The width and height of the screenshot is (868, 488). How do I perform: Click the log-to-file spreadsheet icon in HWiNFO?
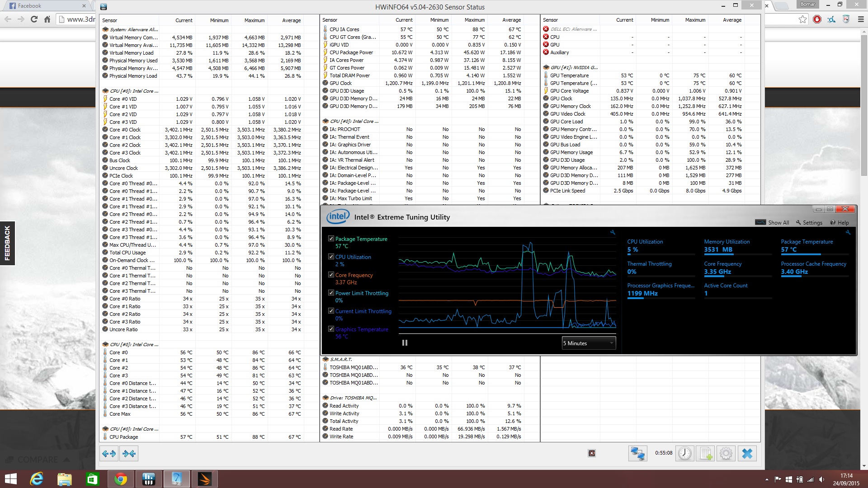coord(705,453)
